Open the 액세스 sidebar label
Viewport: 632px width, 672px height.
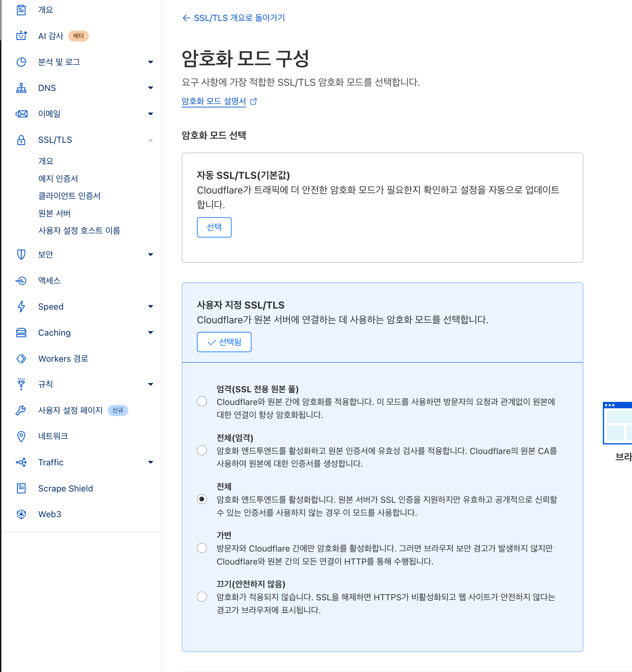pos(49,281)
